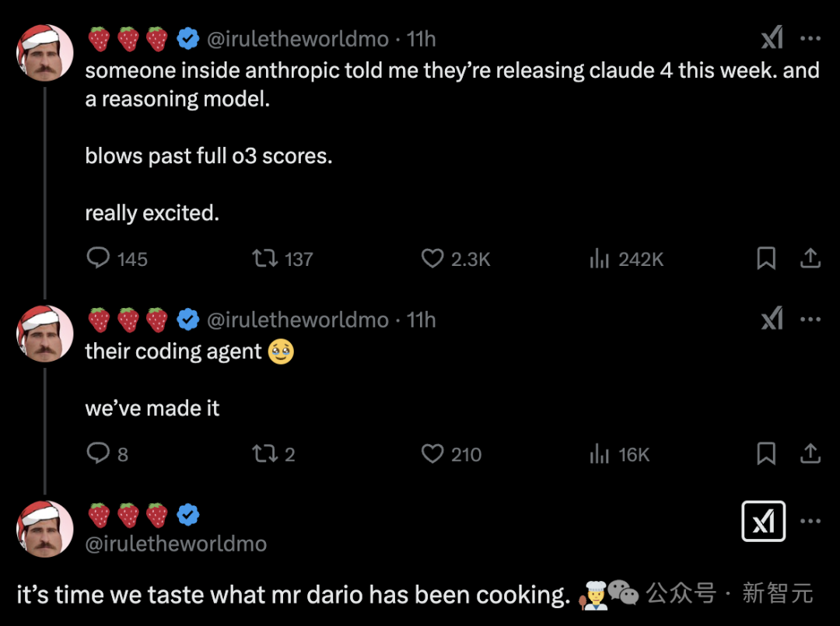Bookmark the coding agent tweet
The height and width of the screenshot is (626, 840).
pos(766,453)
